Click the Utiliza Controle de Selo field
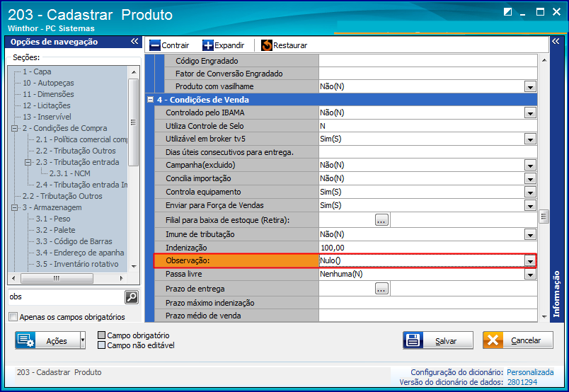Viewport: 569px width, 392px height. (428, 126)
